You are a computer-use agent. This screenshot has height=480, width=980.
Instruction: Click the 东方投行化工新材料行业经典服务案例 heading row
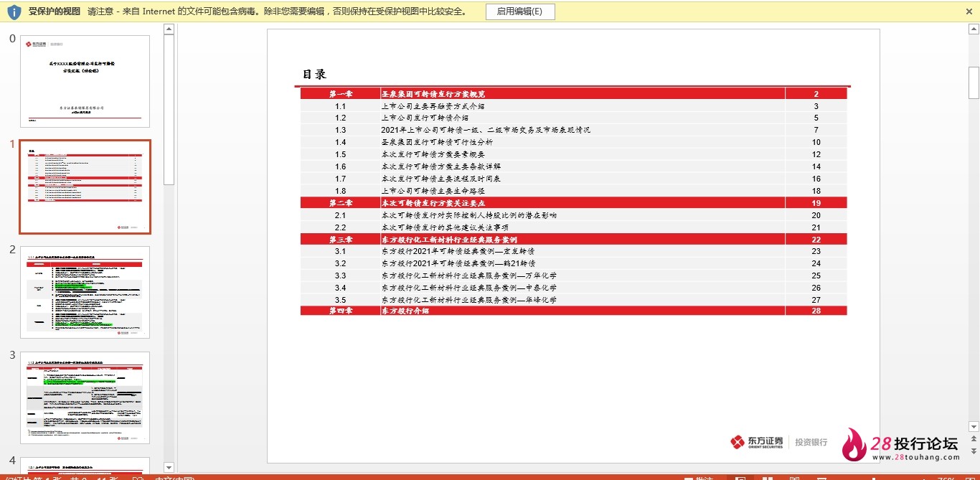(574, 240)
